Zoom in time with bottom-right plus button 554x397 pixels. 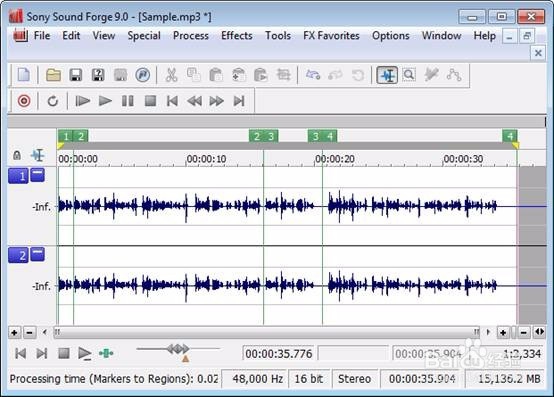click(503, 332)
